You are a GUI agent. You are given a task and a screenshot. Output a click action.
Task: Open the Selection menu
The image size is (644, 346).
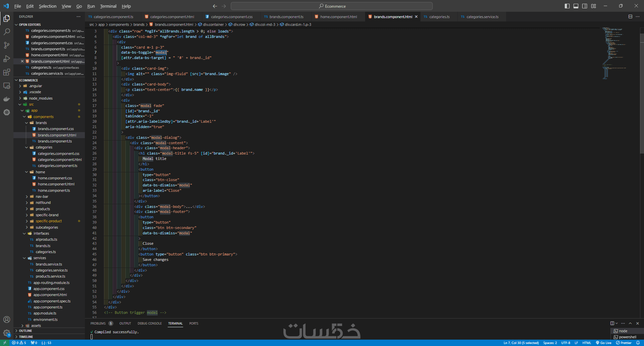48,6
